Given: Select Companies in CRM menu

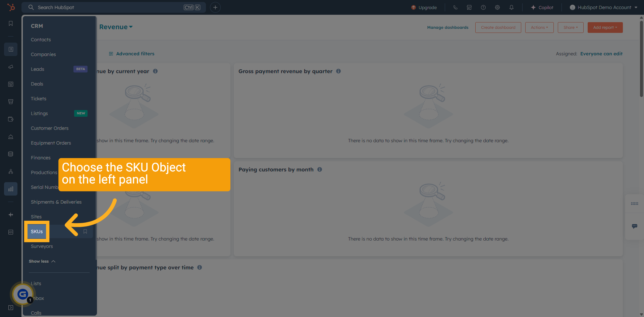Looking at the screenshot, I should (x=43, y=54).
